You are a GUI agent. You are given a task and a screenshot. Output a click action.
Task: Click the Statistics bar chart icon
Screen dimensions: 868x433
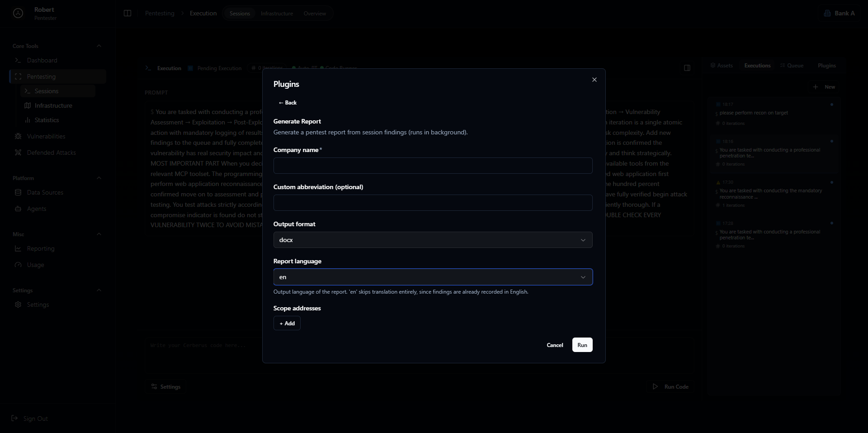click(28, 120)
